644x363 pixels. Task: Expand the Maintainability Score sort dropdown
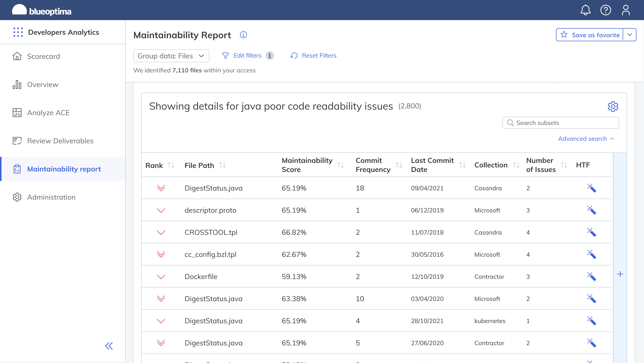[x=341, y=164]
